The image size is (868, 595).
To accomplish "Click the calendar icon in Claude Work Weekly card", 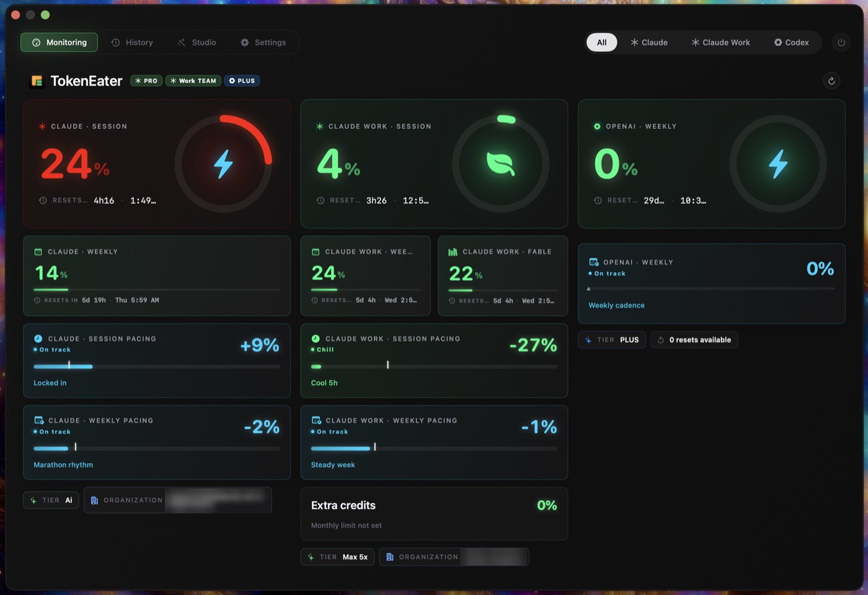I will tap(315, 252).
